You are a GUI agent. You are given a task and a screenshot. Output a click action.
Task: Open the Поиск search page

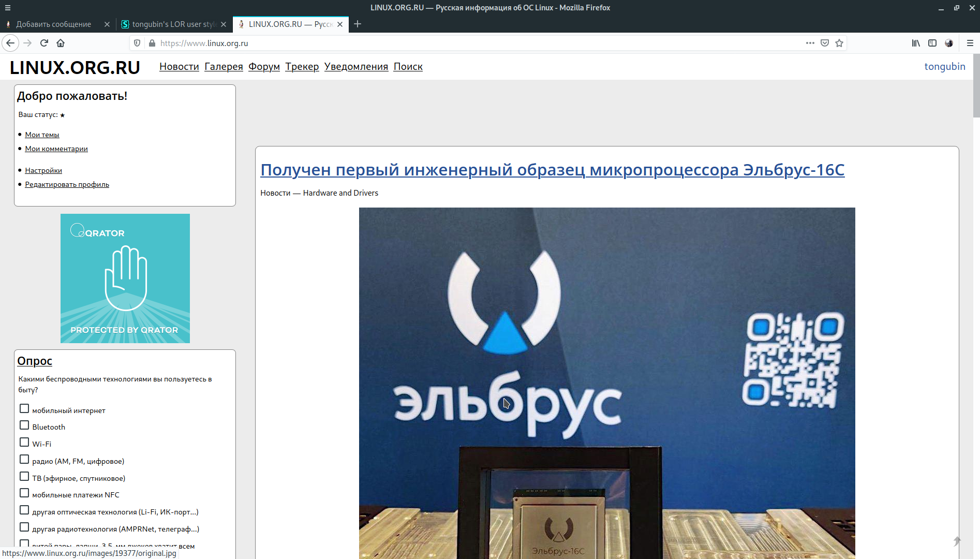coord(408,67)
